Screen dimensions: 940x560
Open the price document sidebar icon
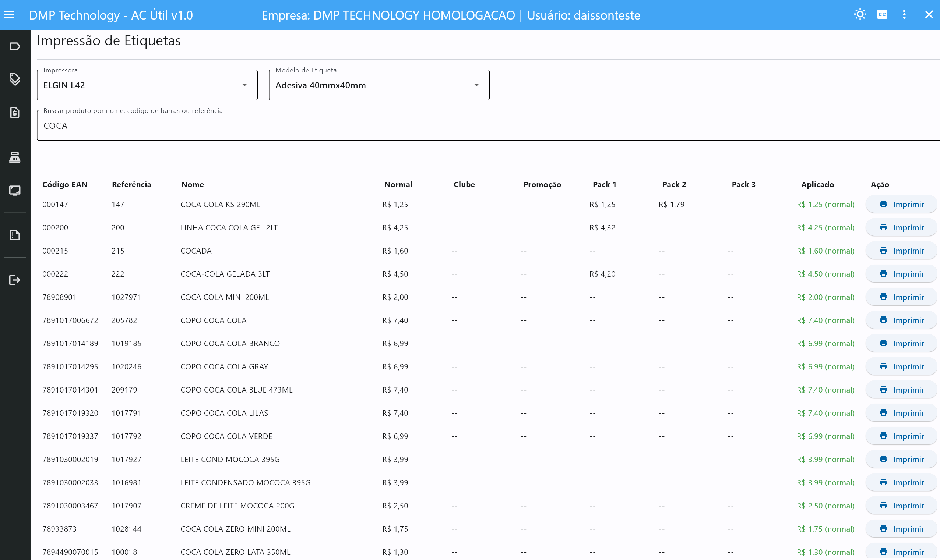coord(15,113)
